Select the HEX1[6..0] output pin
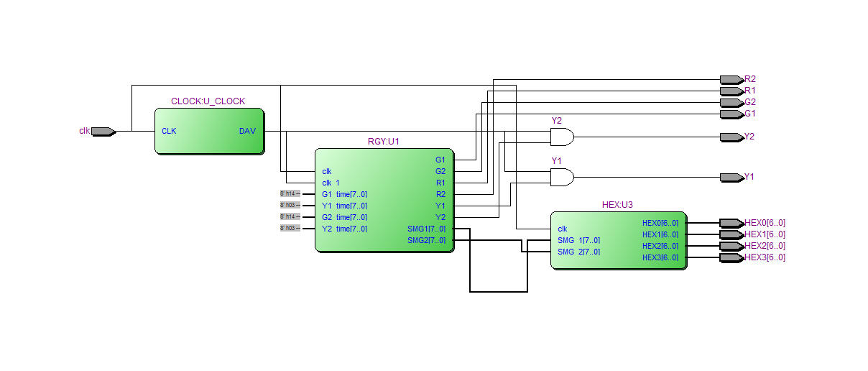 (x=731, y=235)
